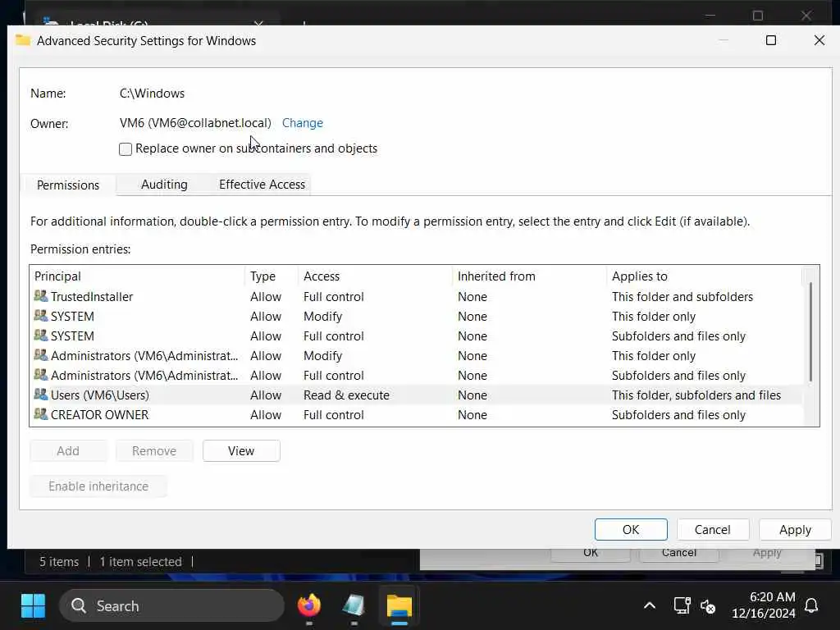840x630 pixels.
Task: Open File Explorer from the taskbar
Action: pos(399,606)
